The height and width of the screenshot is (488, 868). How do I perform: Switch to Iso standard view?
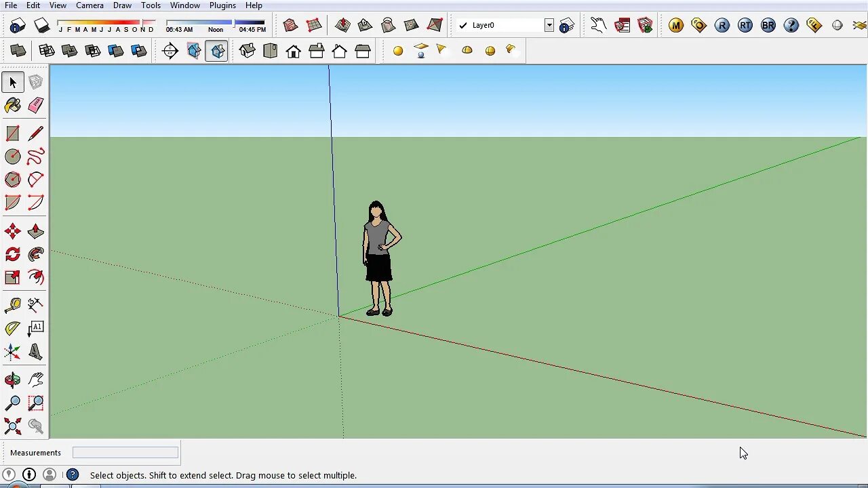pos(248,51)
